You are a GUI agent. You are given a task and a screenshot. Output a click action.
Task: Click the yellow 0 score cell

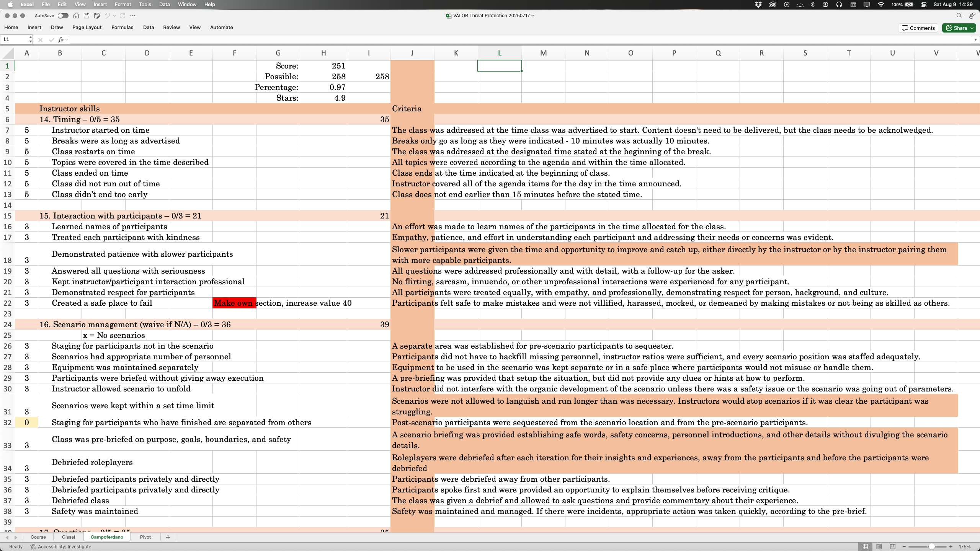[x=27, y=422]
